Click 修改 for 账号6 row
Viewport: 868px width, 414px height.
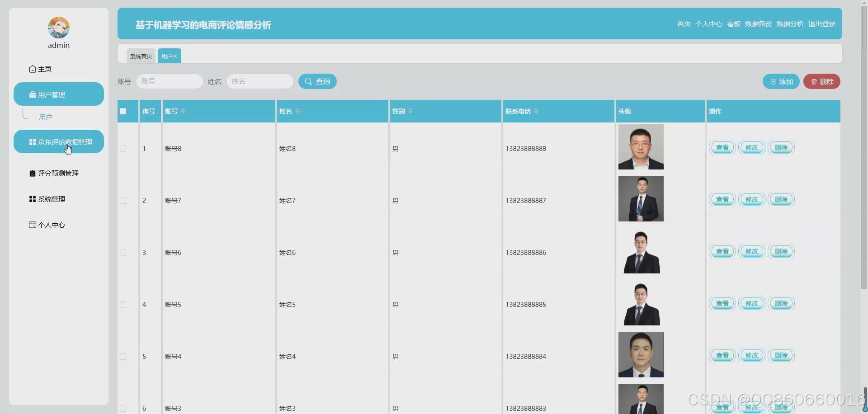(x=752, y=251)
